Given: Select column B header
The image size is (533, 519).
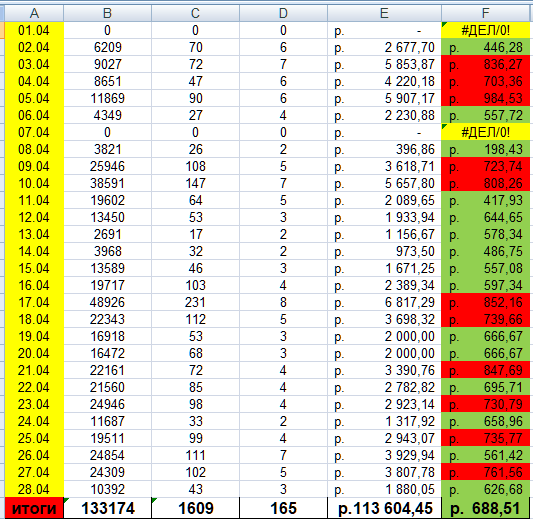Looking at the screenshot, I should point(107,13).
